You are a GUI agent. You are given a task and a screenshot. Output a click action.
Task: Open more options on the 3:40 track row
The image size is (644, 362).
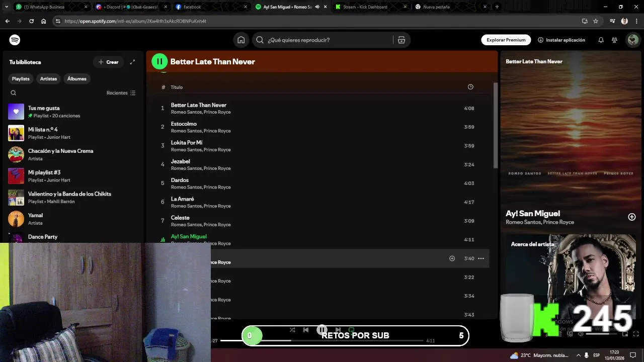pyautogui.click(x=481, y=258)
